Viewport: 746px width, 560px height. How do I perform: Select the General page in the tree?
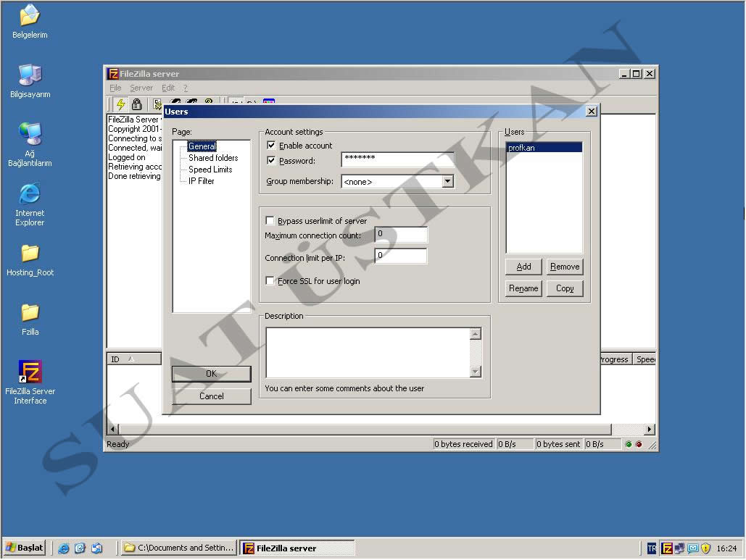coord(202,146)
